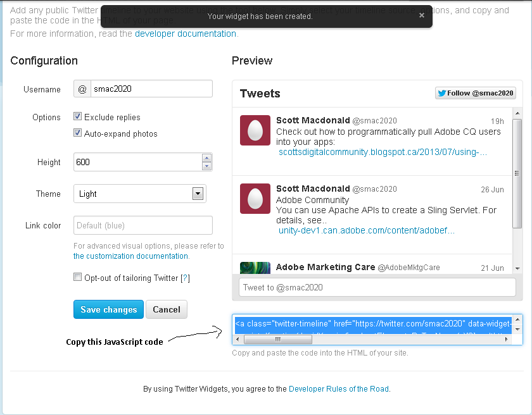Uncheck the Auto-expand photos checkbox
This screenshot has width=532, height=415.
(78, 133)
